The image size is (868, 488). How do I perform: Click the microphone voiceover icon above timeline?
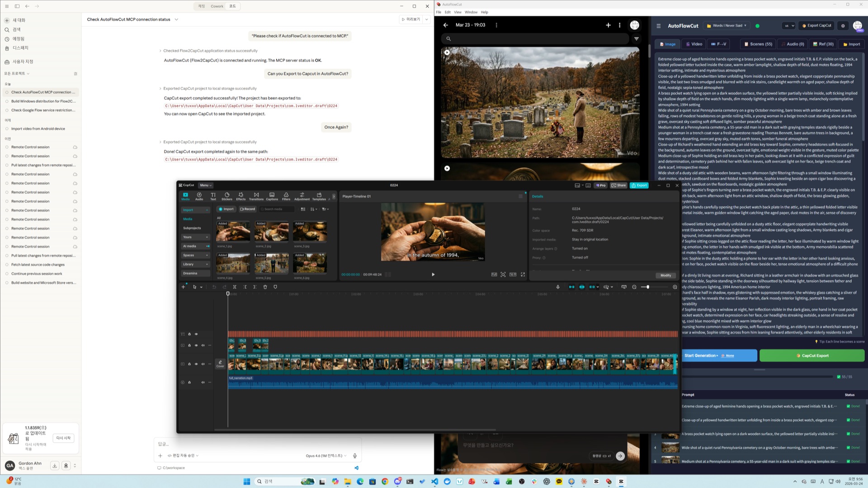(x=558, y=287)
